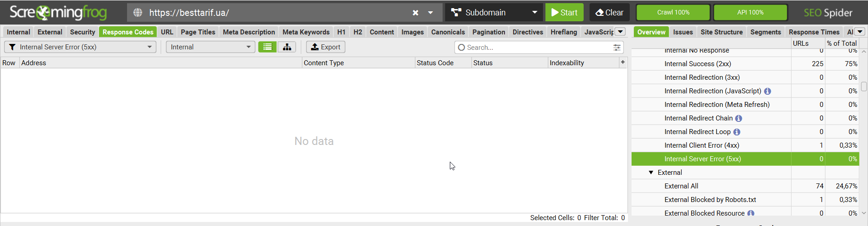Collapse the External section
The image size is (868, 226).
(651, 173)
